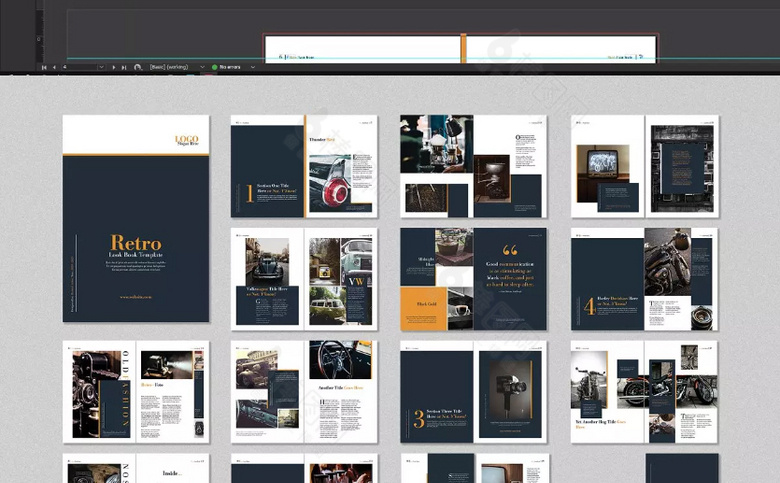Jump to last page arrow

click(x=124, y=67)
